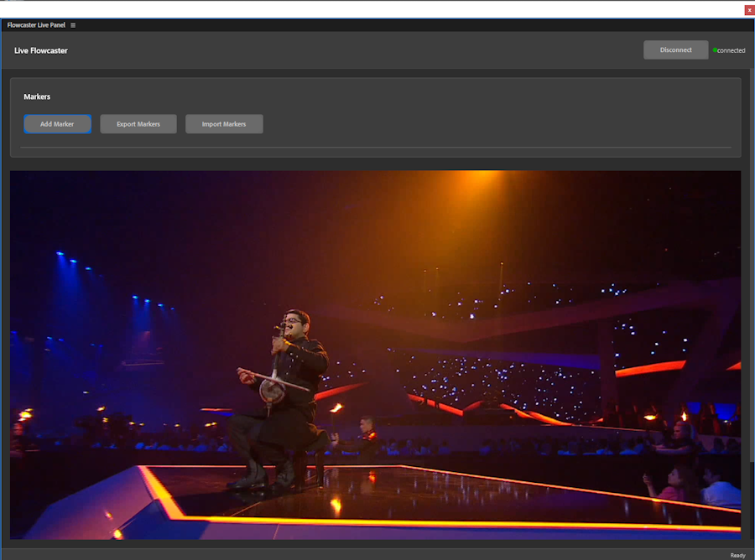Click the Markers section heading
Image resolution: width=755 pixels, height=560 pixels.
coord(37,97)
